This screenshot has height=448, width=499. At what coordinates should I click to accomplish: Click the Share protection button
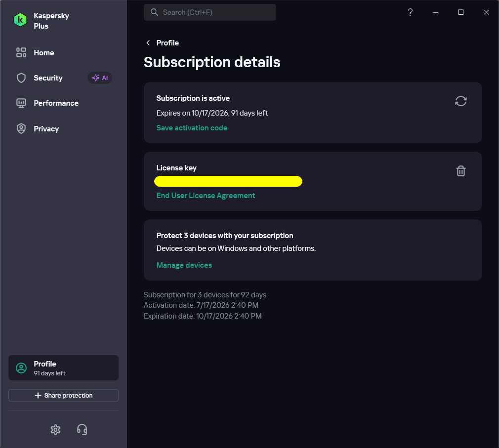coord(63,396)
